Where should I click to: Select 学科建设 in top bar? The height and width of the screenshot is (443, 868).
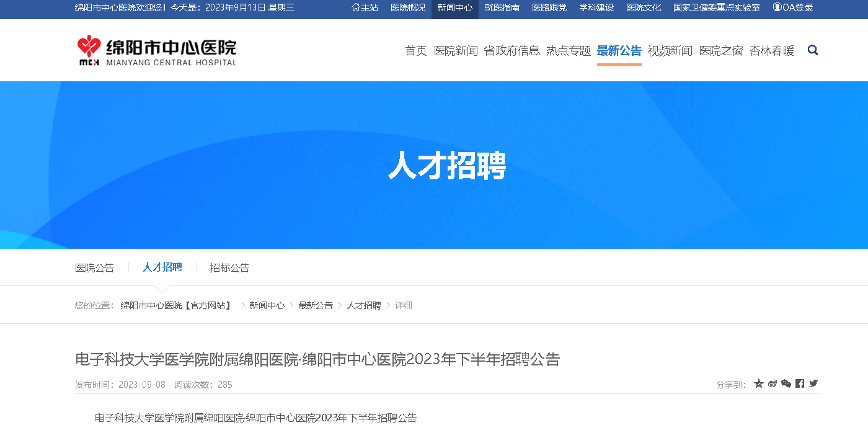click(596, 8)
